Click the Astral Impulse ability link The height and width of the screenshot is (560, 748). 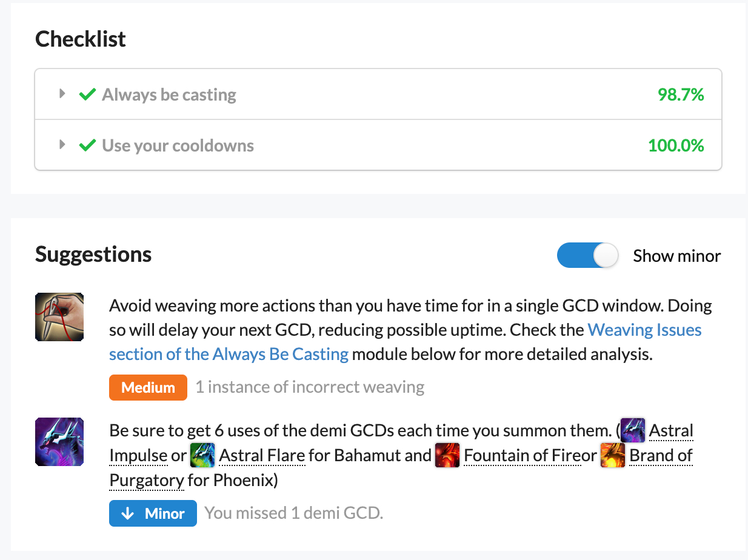tap(671, 431)
